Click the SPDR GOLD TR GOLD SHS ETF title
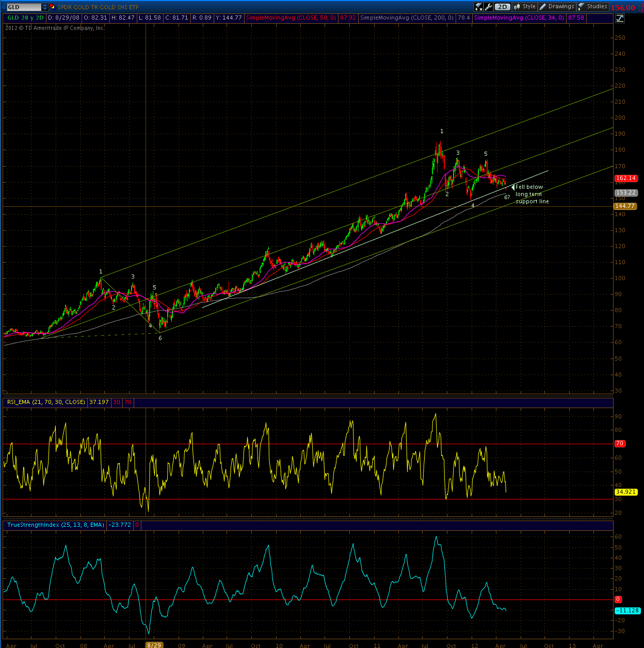This screenshot has width=644, height=648. [98, 7]
